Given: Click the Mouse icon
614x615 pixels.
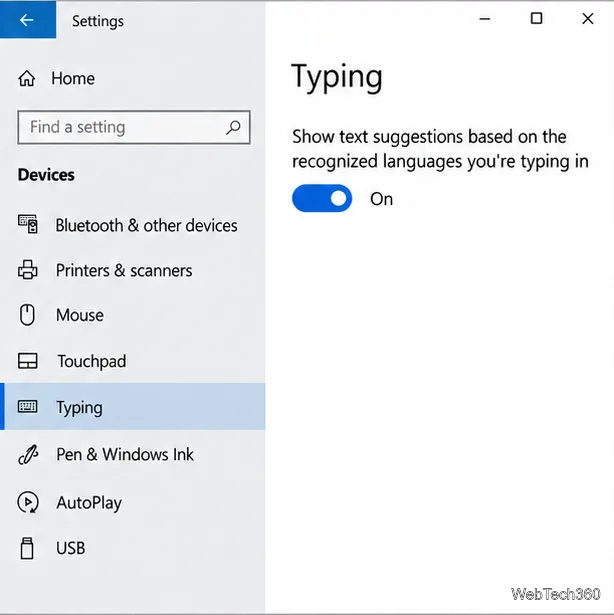Looking at the screenshot, I should tap(27, 315).
